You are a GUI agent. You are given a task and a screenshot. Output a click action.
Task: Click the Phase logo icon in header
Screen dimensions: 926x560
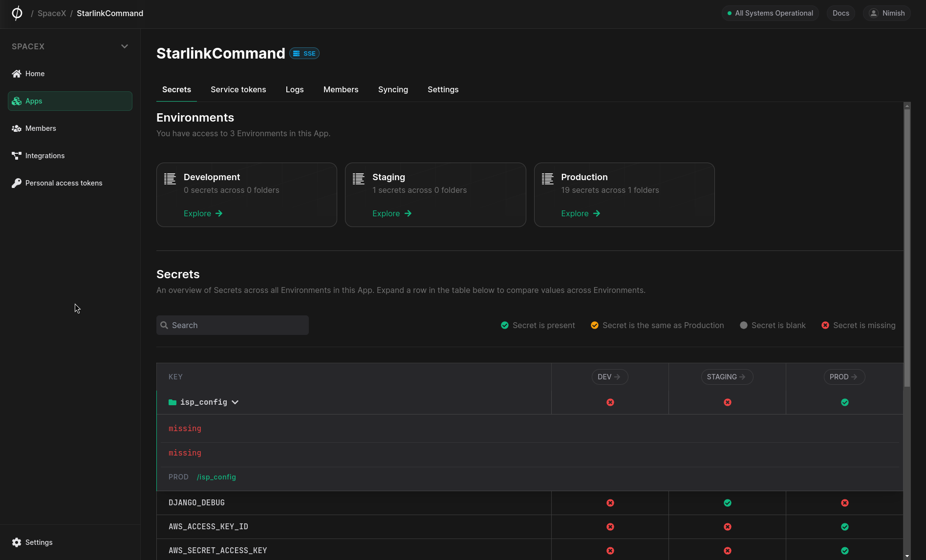click(17, 13)
